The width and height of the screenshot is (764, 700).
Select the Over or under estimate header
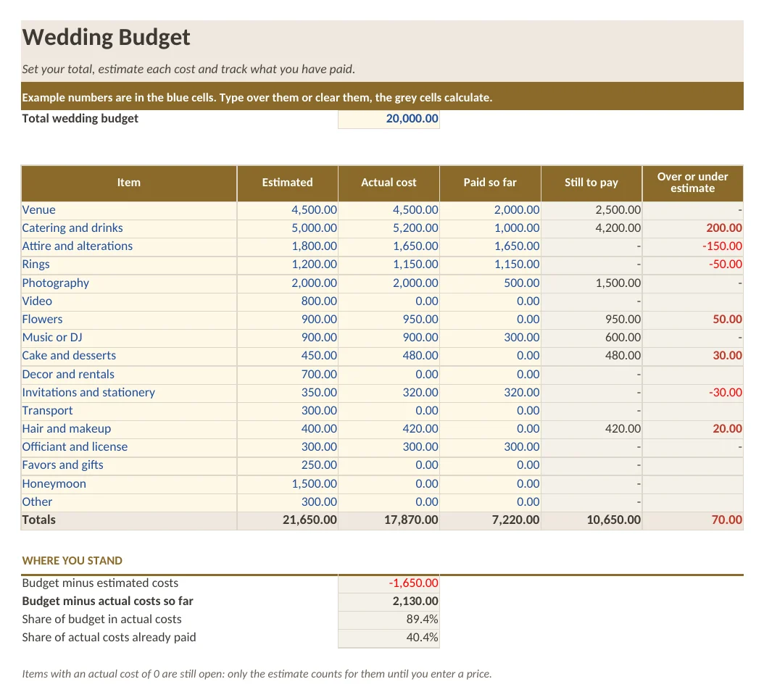[x=693, y=183]
